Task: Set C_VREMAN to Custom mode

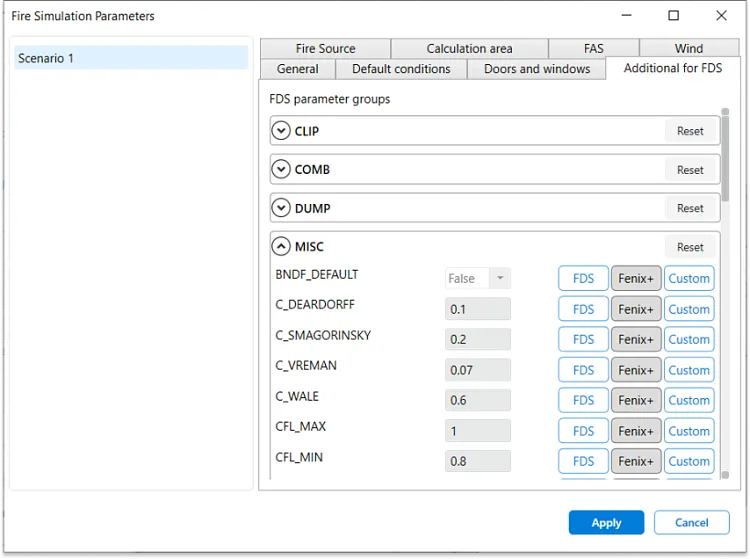Action: [689, 370]
